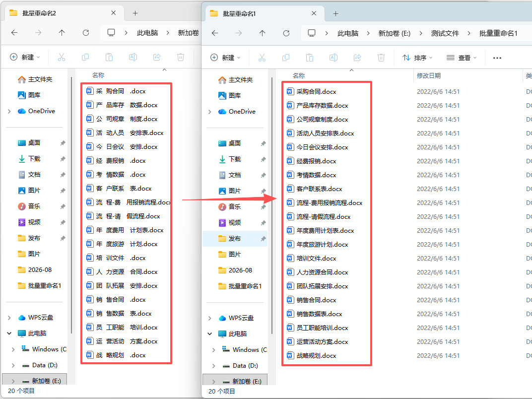Open 批量重命名1 folder in 批量重命名2 sidebar
The height and width of the screenshot is (399, 532).
39,286
